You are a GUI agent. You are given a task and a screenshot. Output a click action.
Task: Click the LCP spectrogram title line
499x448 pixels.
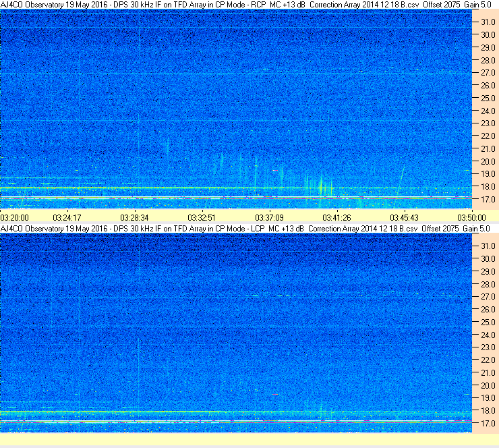245,229
